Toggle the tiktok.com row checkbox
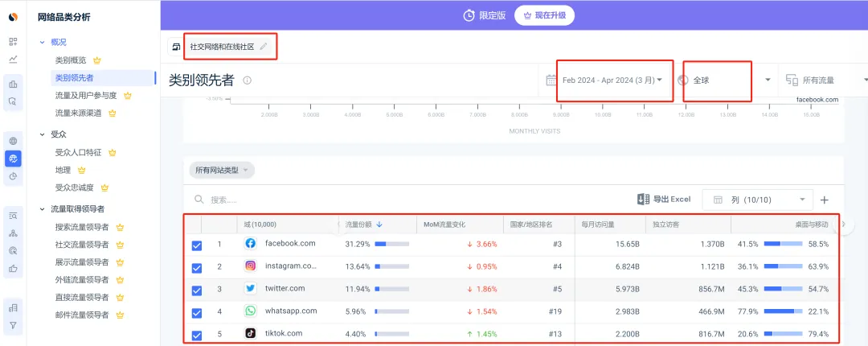This screenshot has height=346, width=868. pos(197,336)
